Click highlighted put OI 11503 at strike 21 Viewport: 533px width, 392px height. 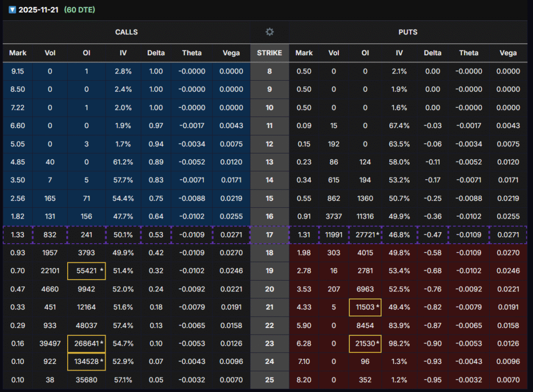[x=365, y=307]
